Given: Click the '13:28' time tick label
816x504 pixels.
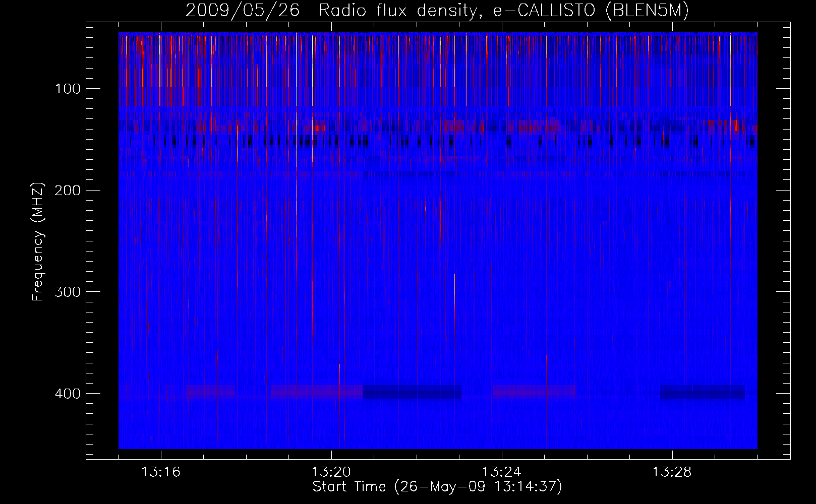Looking at the screenshot, I should [x=672, y=472].
